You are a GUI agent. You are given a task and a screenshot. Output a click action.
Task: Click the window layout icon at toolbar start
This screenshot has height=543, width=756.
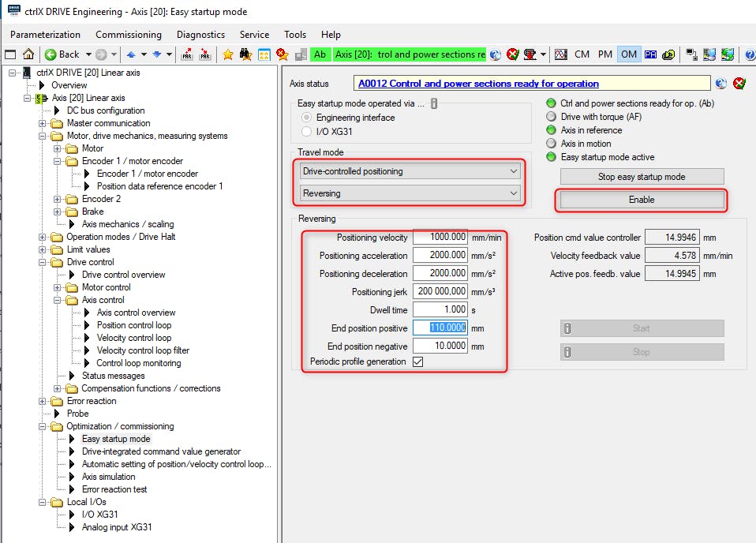pyautogui.click(x=10, y=54)
